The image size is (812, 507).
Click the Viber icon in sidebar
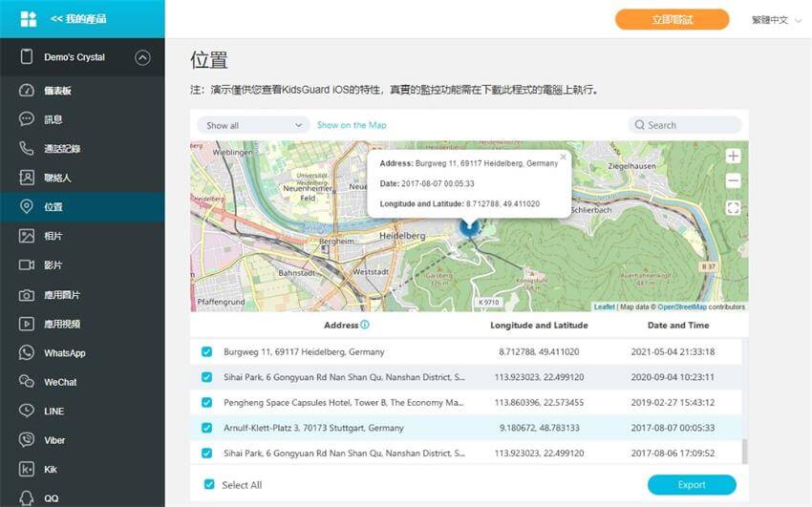27,440
